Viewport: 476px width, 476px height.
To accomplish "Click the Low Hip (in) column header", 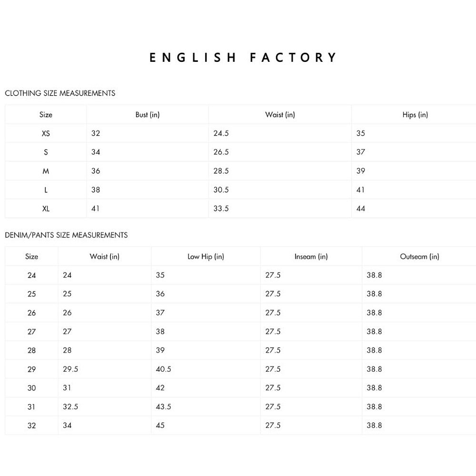I will (206, 257).
